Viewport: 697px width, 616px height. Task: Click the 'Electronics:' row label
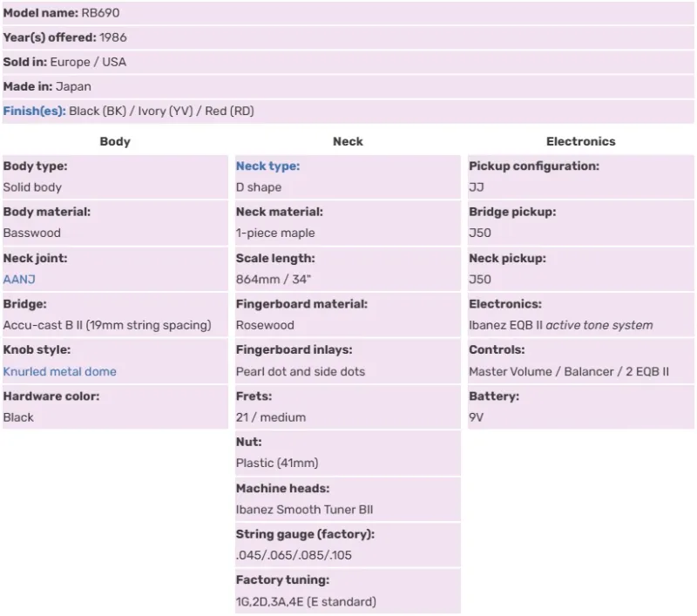tap(505, 304)
